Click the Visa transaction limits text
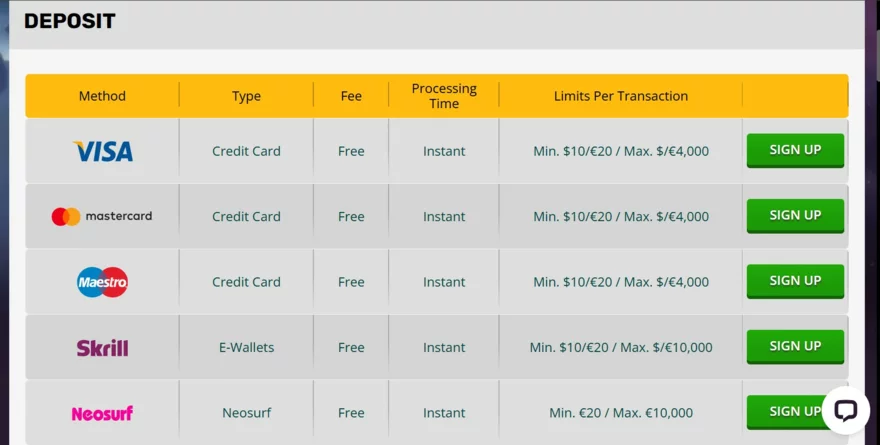The image size is (880, 445). coord(621,151)
